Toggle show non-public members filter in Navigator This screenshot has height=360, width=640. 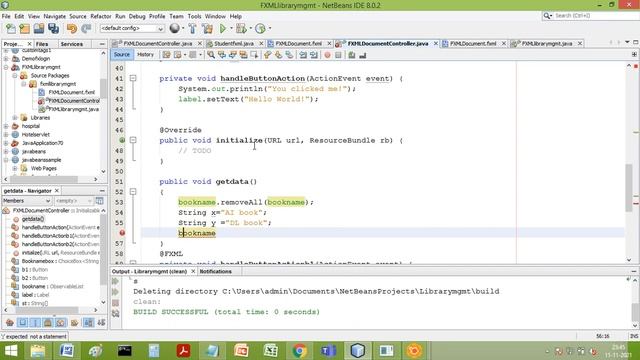tap(48, 323)
